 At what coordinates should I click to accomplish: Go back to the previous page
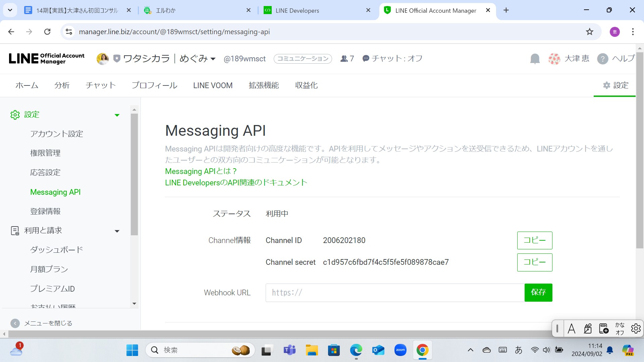[x=11, y=32]
